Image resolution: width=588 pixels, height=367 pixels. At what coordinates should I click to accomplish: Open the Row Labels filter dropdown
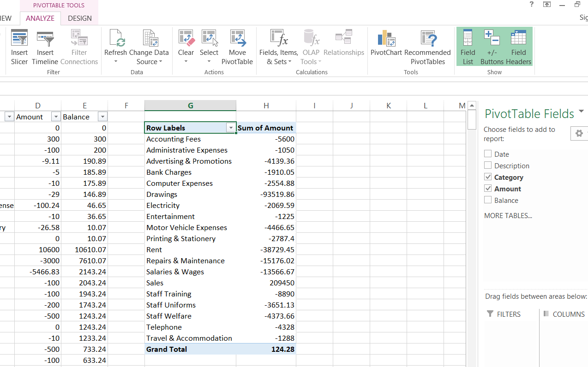[x=231, y=128]
